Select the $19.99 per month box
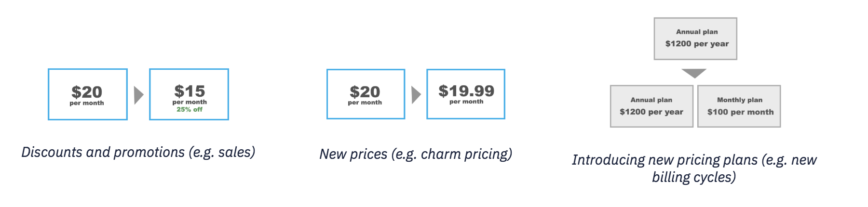Image resolution: width=868 pixels, height=207 pixels. (466, 94)
